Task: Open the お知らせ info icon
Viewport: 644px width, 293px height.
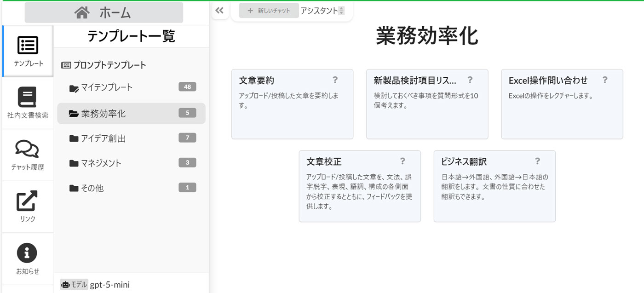Action: pos(27,253)
